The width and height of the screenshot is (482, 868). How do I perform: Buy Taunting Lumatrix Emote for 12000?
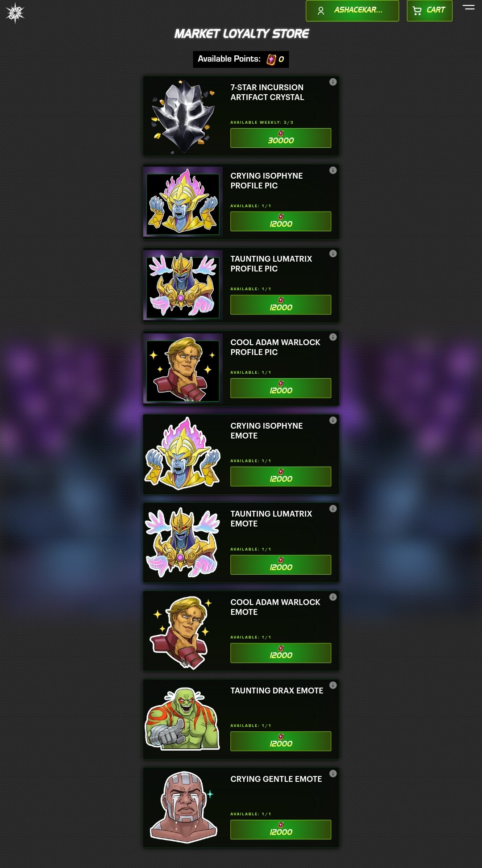(281, 565)
